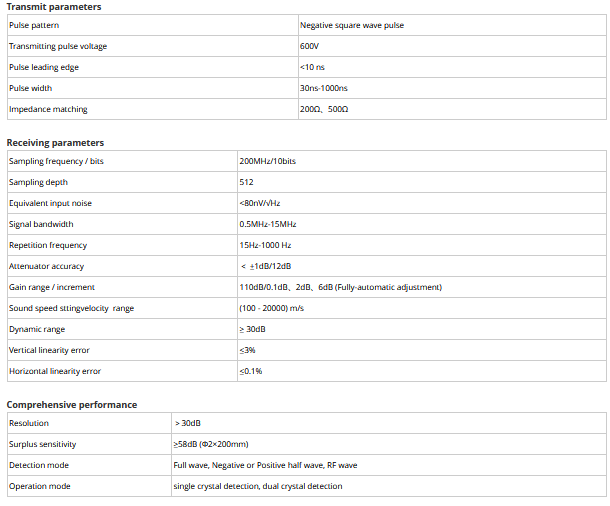Click the Sampling depth value 512
The width and height of the screenshot is (610, 506).
click(247, 182)
